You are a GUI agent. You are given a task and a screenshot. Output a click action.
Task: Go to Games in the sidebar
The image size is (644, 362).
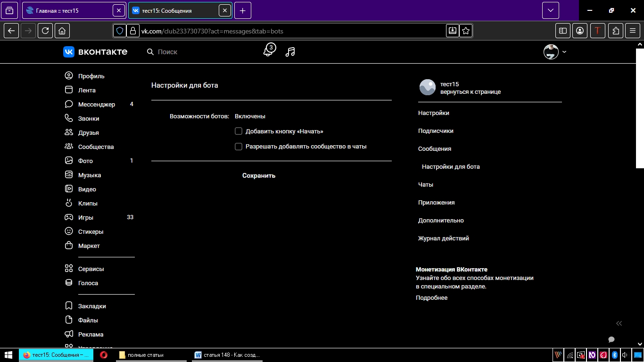(85, 217)
